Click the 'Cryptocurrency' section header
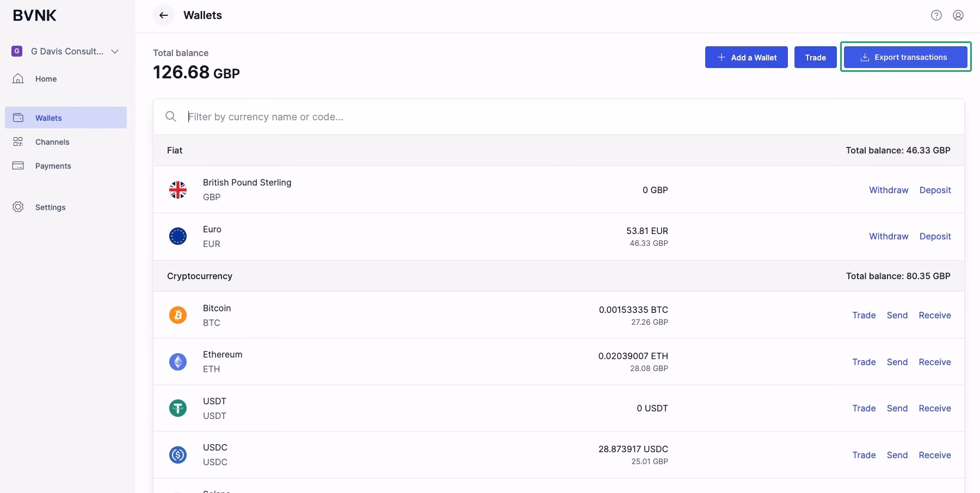The image size is (980, 493). [x=200, y=276]
